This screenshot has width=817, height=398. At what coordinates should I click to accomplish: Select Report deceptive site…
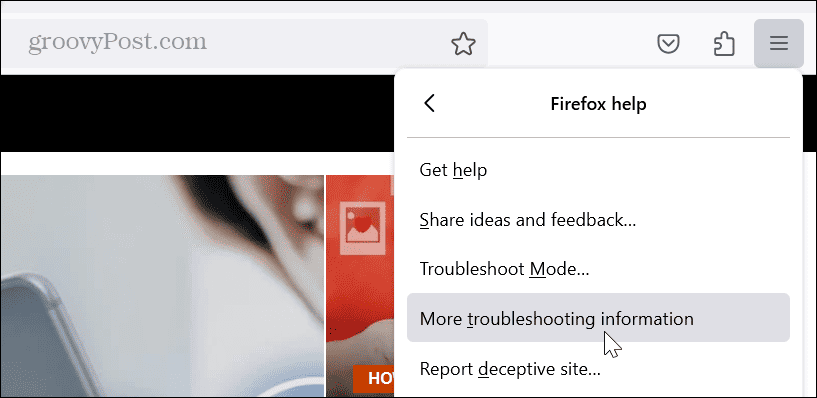598,369
